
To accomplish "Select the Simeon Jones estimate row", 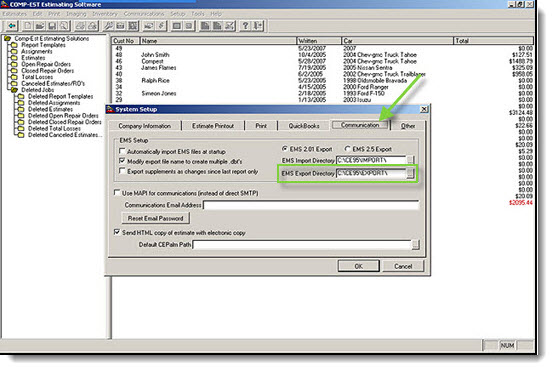I will [322, 93].
